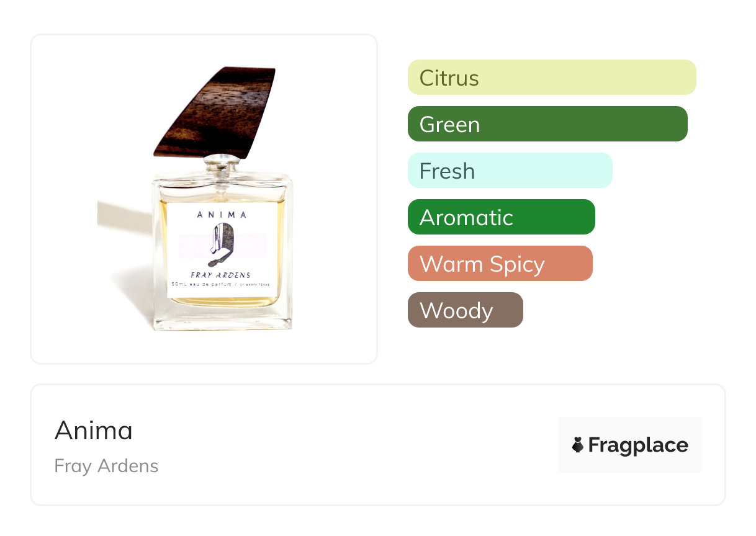Select the Green accord bar
Screen dimensions: 756x536
[x=547, y=124]
